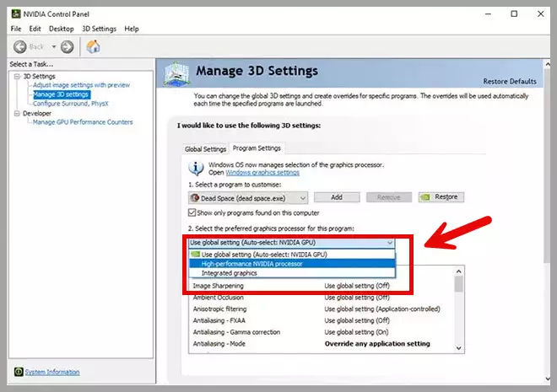Close the NVIDIA Control Panel window
This screenshot has height=392, width=557.
coord(540,13)
